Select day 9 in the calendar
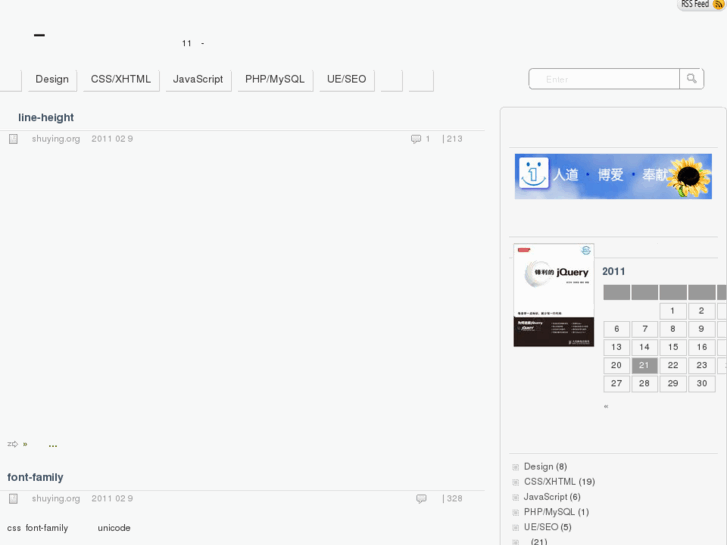The image size is (727, 545). (x=701, y=329)
